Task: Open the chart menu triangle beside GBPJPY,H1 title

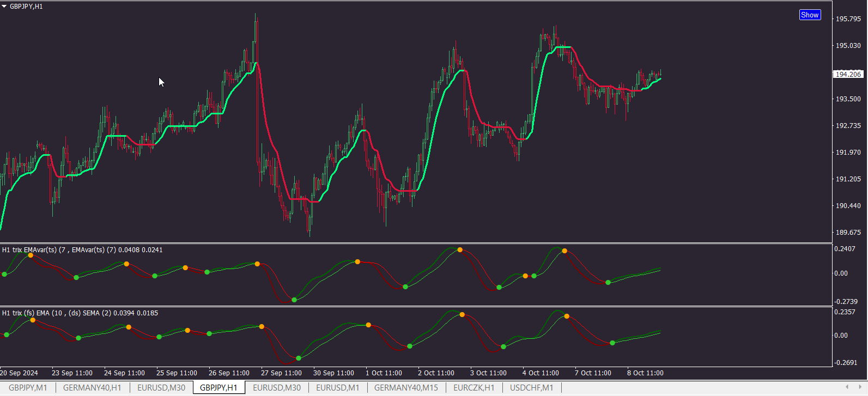Action: (4, 7)
